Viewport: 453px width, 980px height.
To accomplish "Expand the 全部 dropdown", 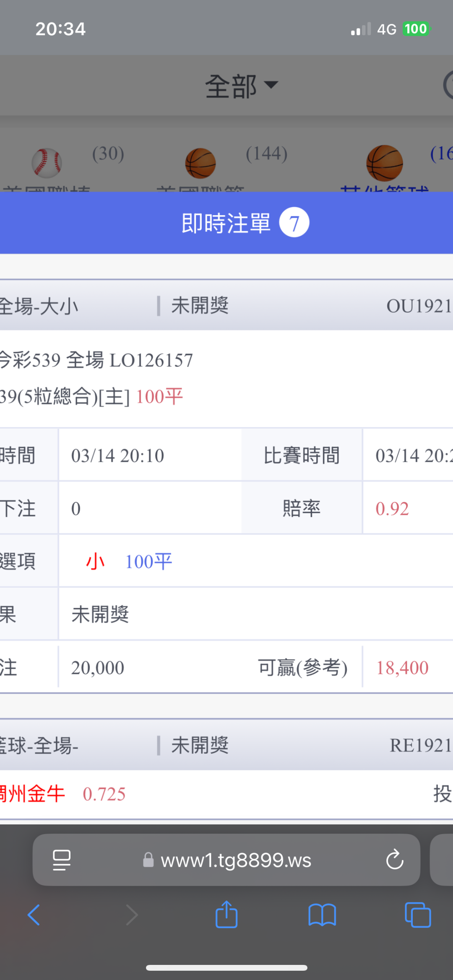I will point(241,86).
